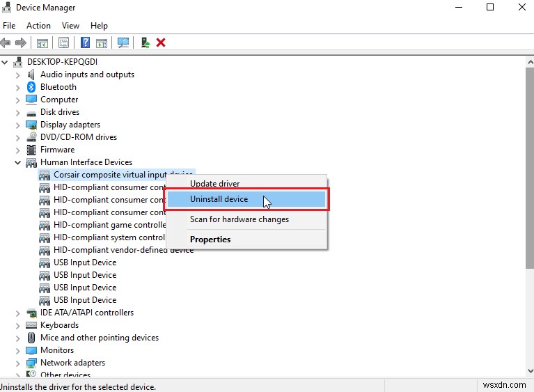534x392 pixels.
Task: Click the IDE ATA/ATAPI controllers icon
Action: (31, 313)
